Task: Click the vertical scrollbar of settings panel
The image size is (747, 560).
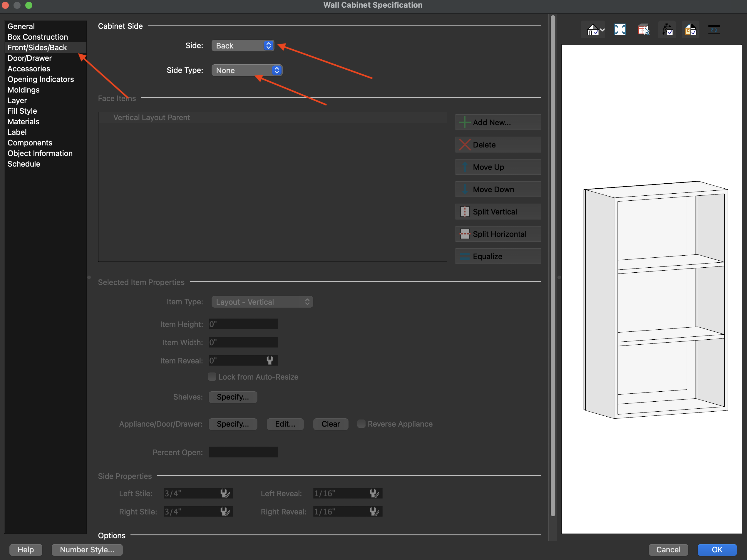Action: tap(553, 266)
